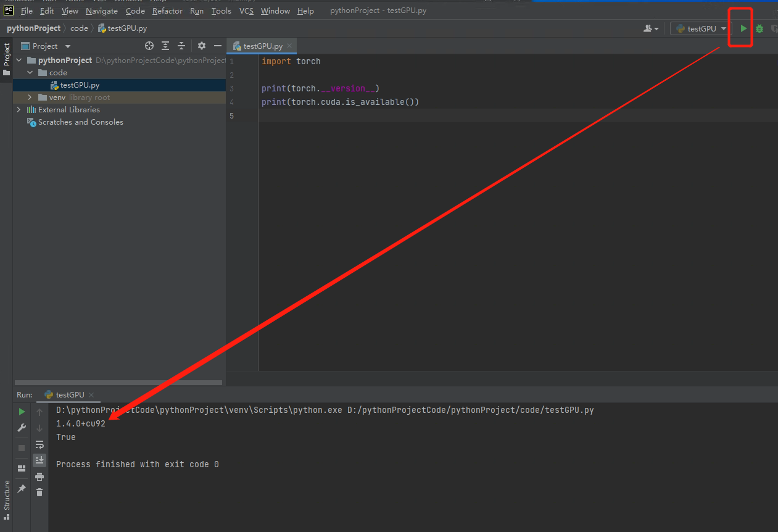Click the print(torch.__version__) line
The height and width of the screenshot is (532, 778).
320,88
